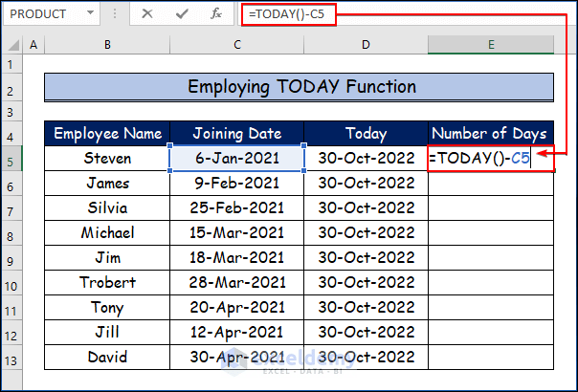Click the cell containing Trobert
Screen dimensions: 578x392
pos(107,283)
